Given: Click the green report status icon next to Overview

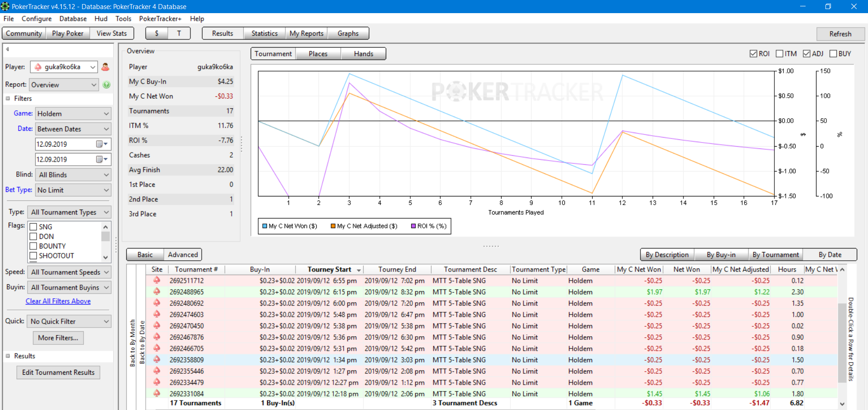Looking at the screenshot, I should [x=107, y=85].
